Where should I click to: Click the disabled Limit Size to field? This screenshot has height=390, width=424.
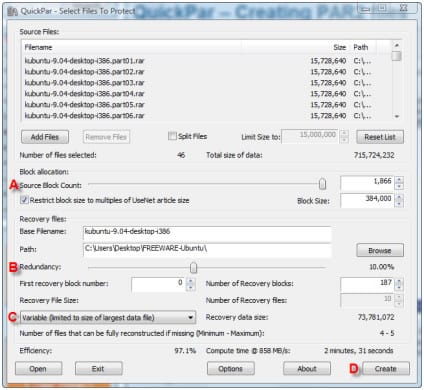pos(310,136)
